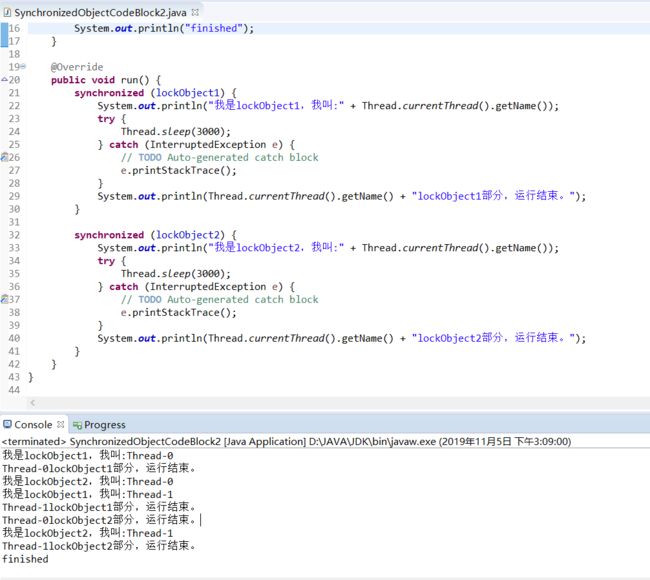Viewport: 650px width, 580px height.
Task: Click line number 16 in the gutter
Action: 14,28
